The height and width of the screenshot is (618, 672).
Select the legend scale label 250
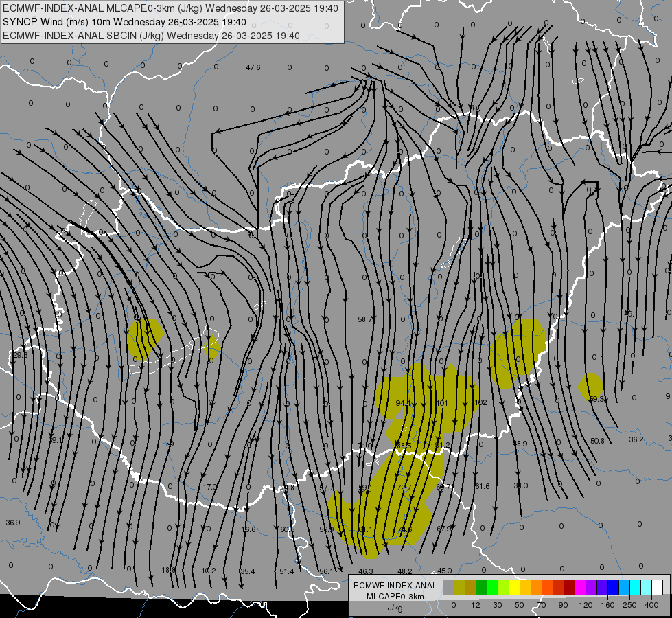click(629, 605)
